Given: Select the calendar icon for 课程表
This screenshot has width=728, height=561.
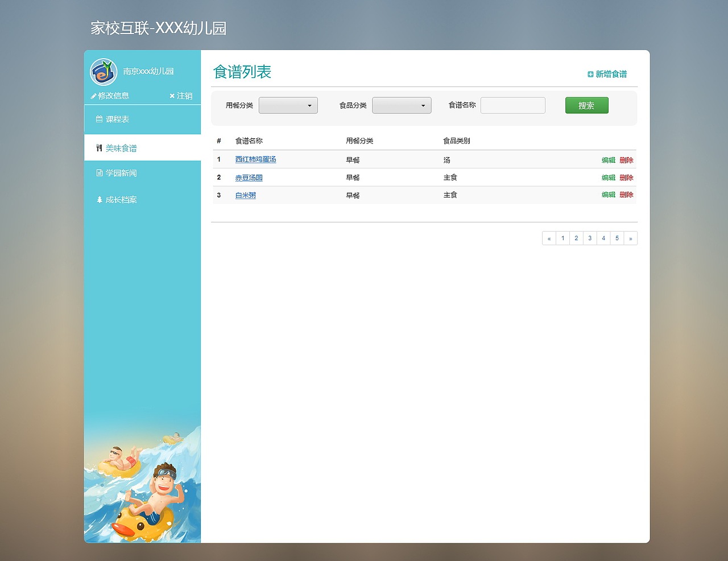Looking at the screenshot, I should coord(99,119).
